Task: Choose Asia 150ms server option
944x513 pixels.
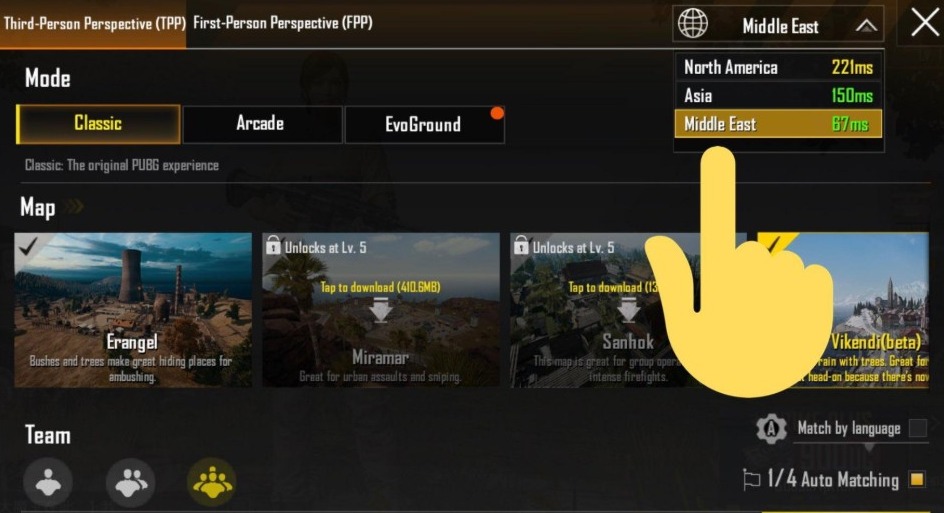Action: click(778, 96)
